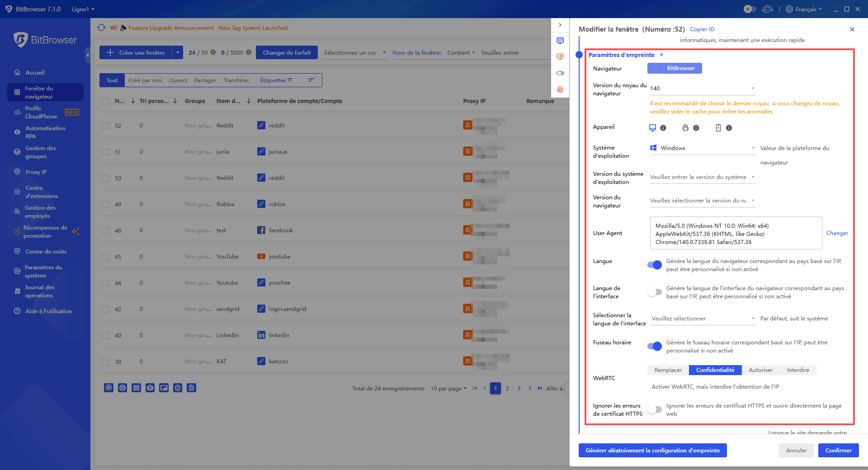The image size is (868, 470).
Task: Open the Paramètres du système menu
Action: [x=44, y=271]
